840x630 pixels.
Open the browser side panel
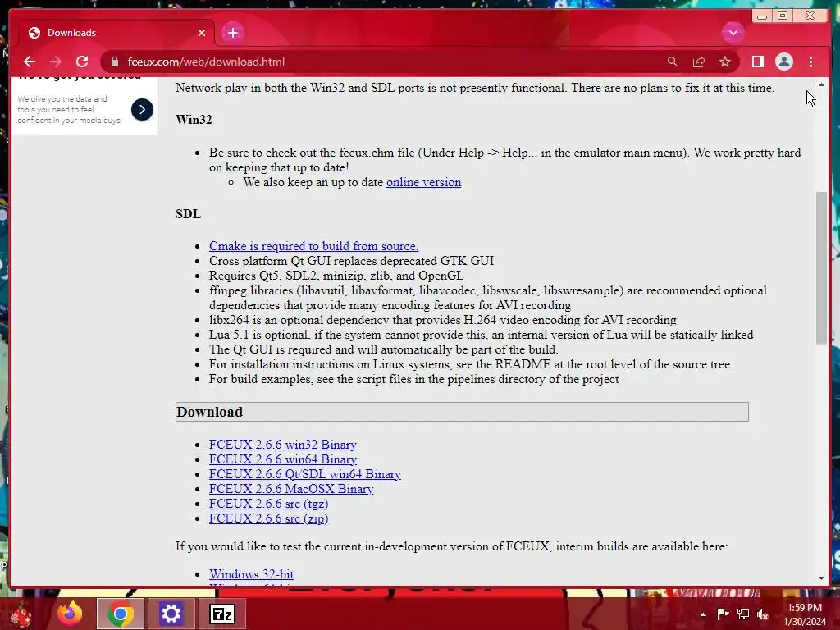(x=757, y=62)
